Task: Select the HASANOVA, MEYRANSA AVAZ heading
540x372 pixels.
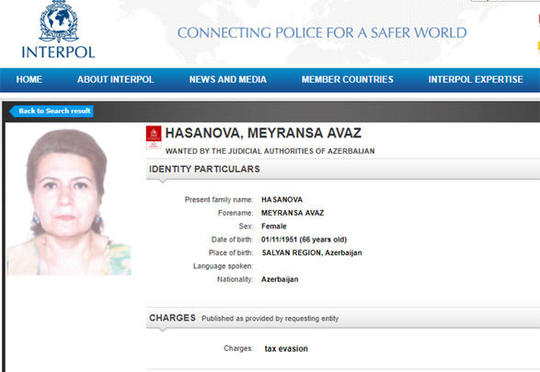Action: pyautogui.click(x=263, y=133)
